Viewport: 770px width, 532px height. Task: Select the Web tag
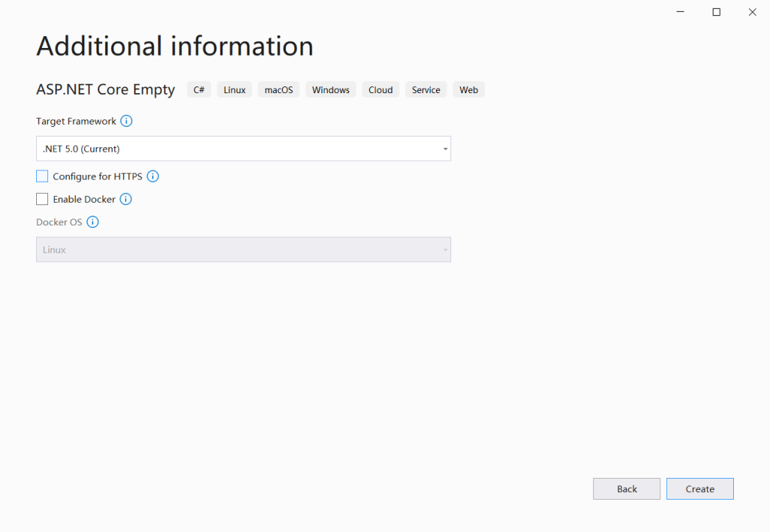468,89
